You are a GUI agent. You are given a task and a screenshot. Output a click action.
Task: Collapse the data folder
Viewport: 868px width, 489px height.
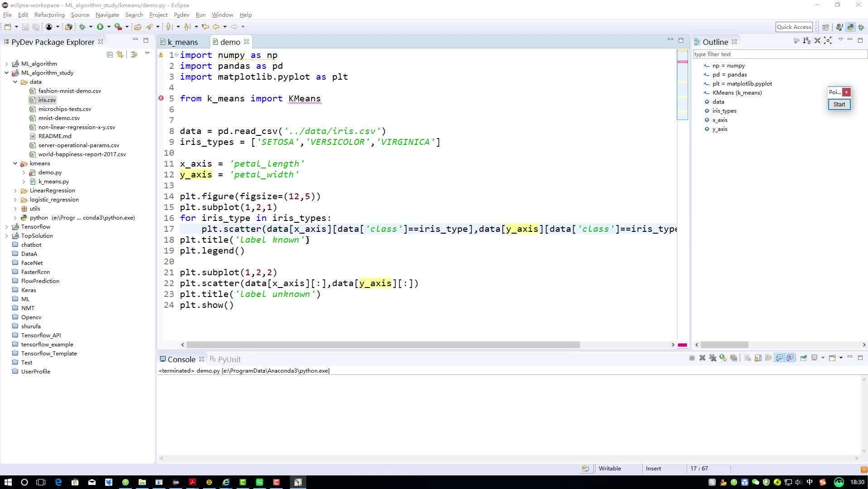[x=15, y=82]
